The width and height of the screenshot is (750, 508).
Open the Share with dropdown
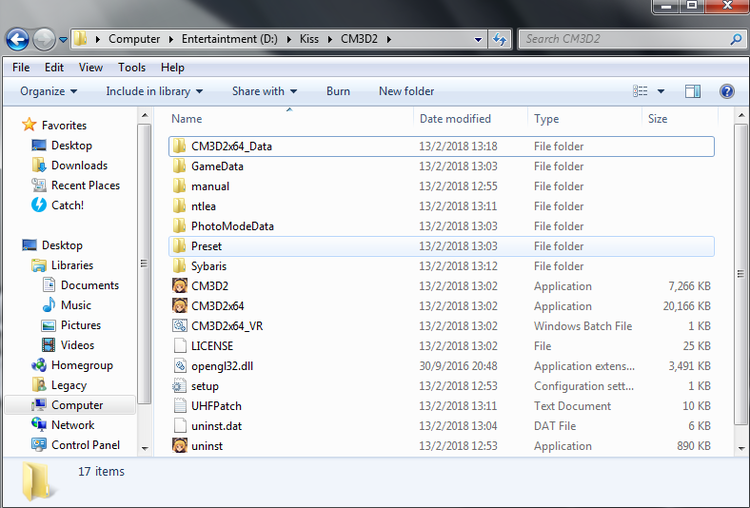tap(264, 91)
